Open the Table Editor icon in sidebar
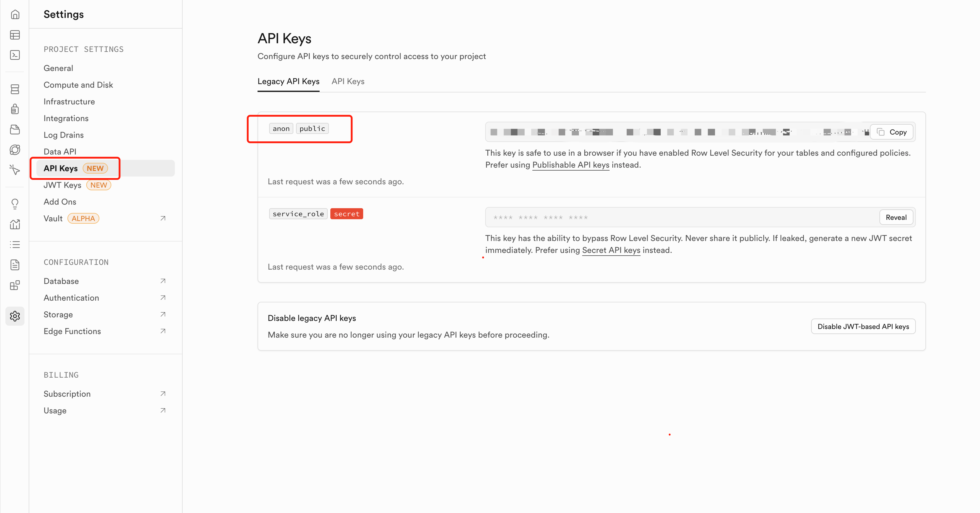 [x=15, y=35]
